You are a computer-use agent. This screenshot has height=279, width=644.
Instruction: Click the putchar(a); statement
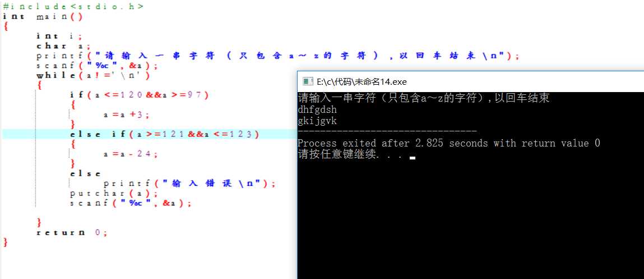[114, 194]
